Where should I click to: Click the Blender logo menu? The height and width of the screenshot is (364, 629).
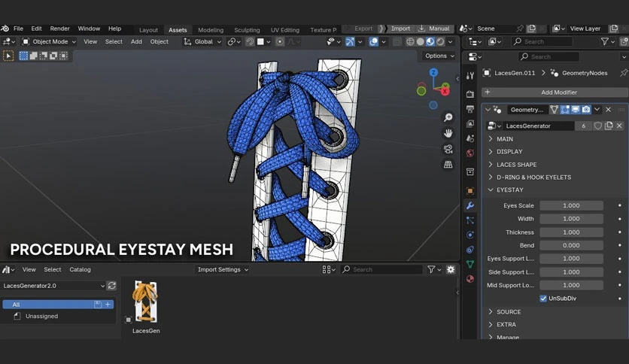pos(5,29)
